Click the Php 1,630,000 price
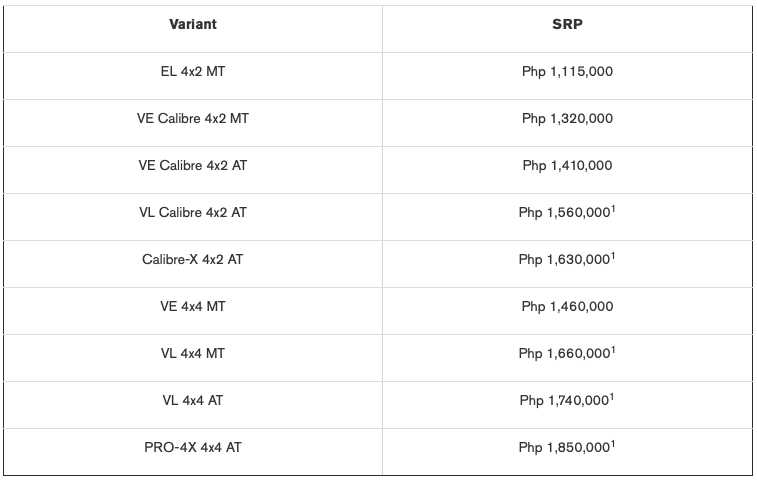 [566, 259]
